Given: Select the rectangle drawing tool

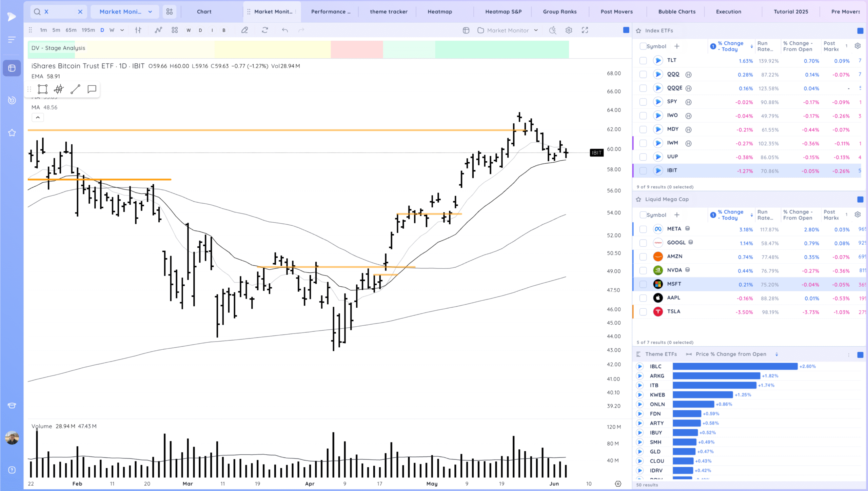Looking at the screenshot, I should [x=43, y=89].
